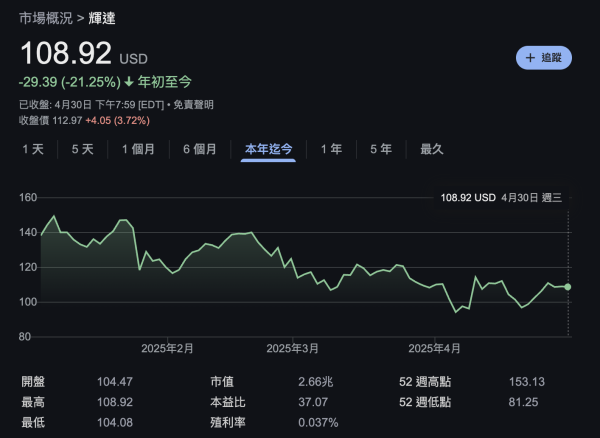Image resolution: width=600 pixels, height=438 pixels.
Task: Click the down arrow beside 年初至今
Action: click(x=129, y=81)
